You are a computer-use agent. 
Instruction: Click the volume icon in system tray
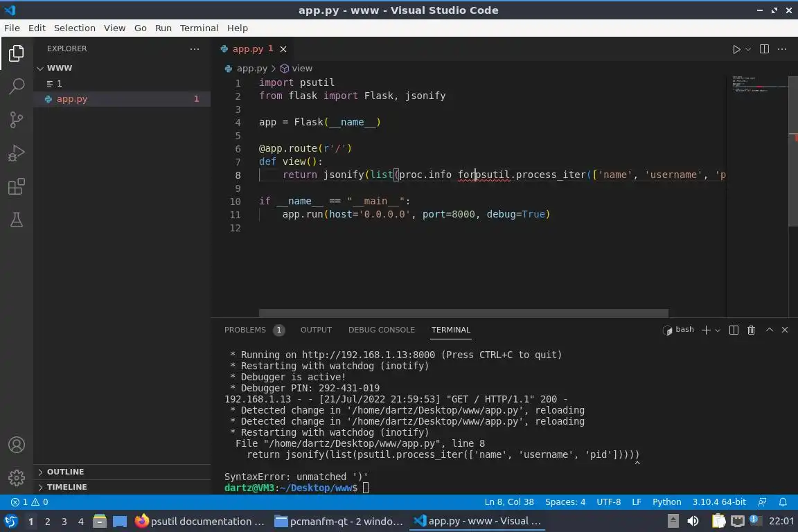693,522
